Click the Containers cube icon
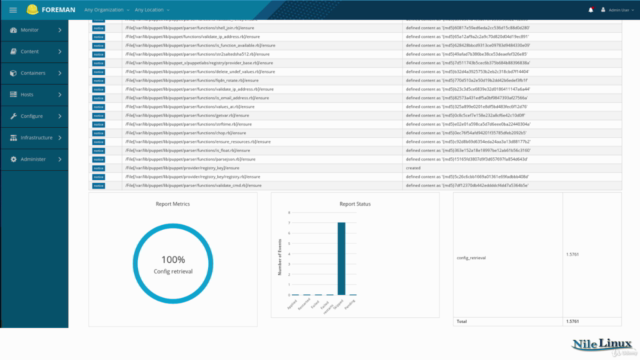This screenshot has width=640, height=360. (13, 73)
